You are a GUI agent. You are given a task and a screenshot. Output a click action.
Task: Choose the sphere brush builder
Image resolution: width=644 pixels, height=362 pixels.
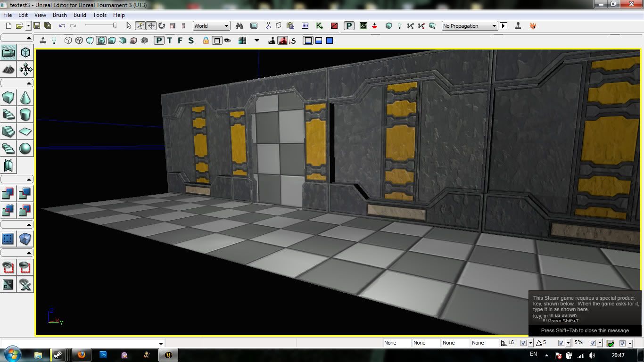[25, 148]
